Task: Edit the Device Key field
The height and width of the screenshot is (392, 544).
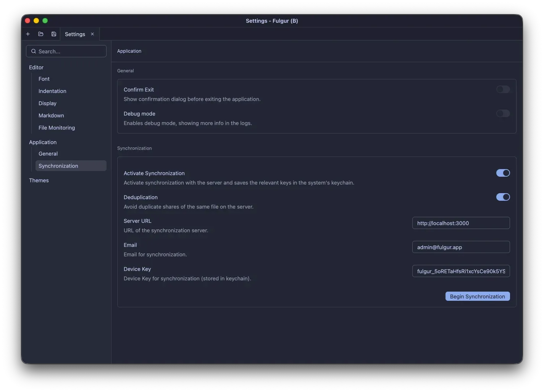Action: (x=461, y=271)
